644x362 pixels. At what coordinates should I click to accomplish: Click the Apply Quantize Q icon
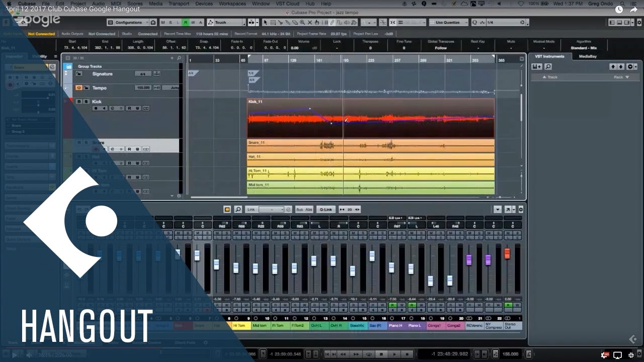point(474,23)
